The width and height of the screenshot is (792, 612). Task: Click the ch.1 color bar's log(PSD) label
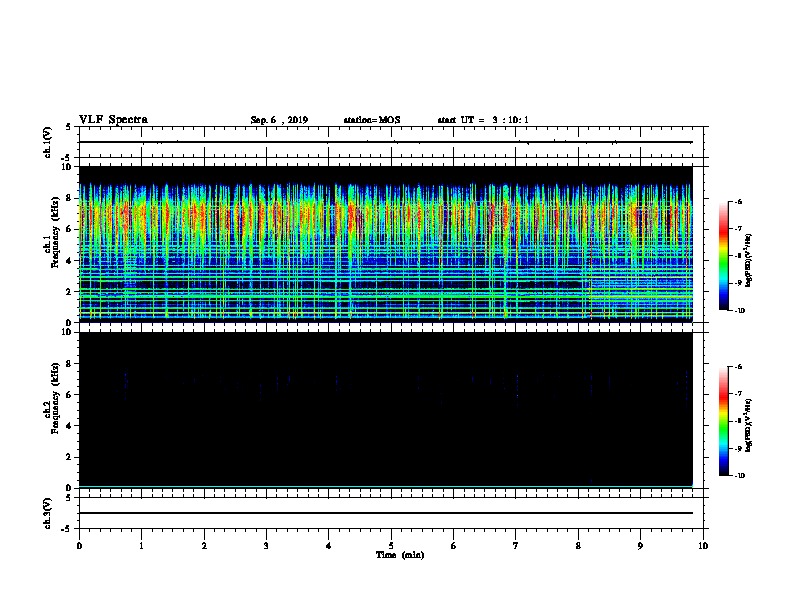click(x=748, y=260)
